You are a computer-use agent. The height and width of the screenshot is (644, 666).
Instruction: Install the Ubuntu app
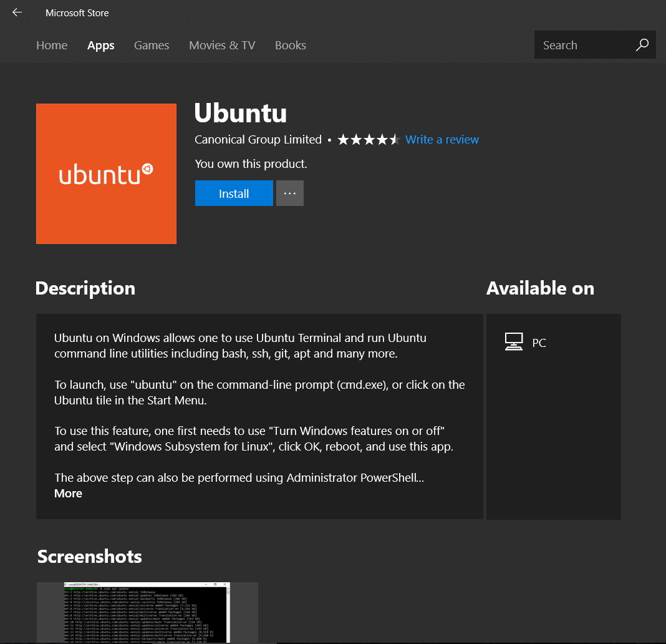pos(234,193)
